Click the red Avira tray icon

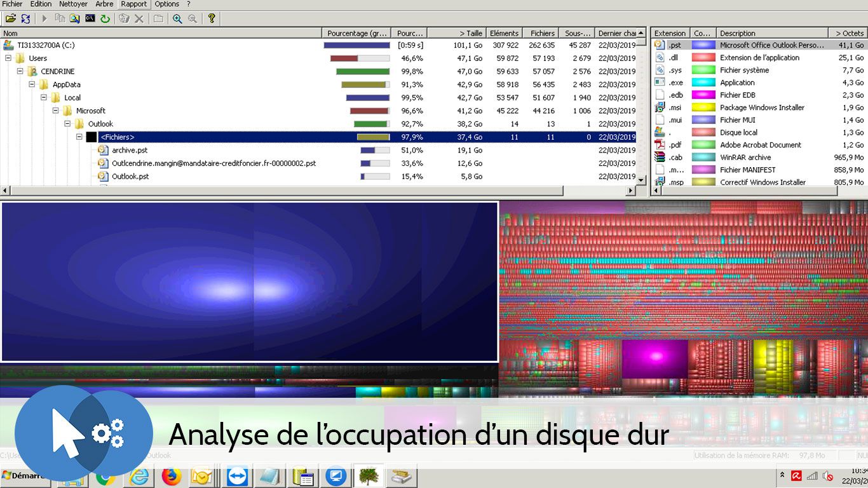796,475
